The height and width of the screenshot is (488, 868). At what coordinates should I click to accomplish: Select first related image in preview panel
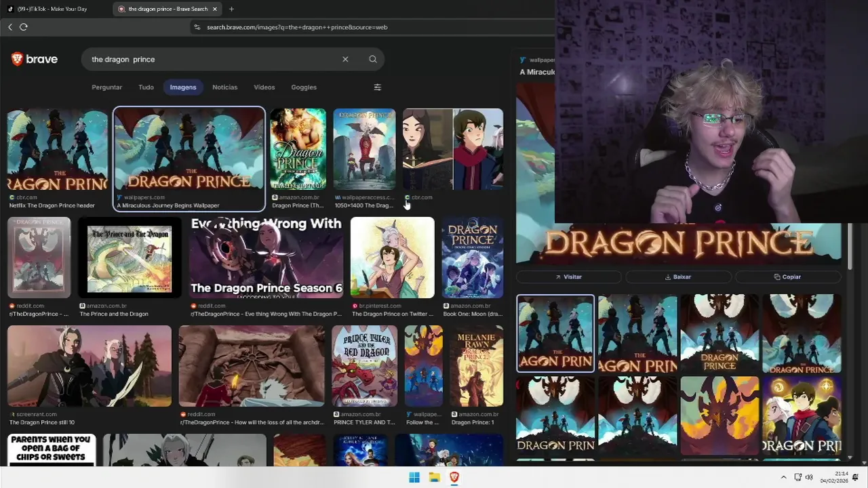click(555, 333)
